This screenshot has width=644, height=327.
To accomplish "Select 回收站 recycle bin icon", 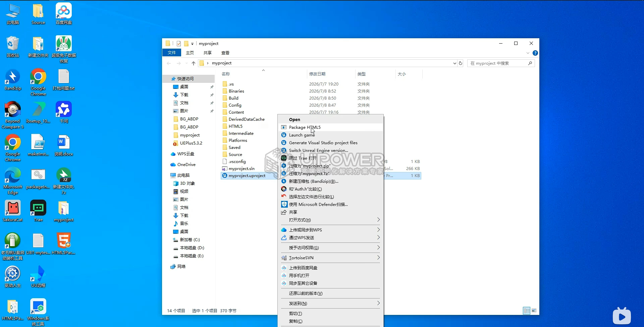I will coord(13,47).
